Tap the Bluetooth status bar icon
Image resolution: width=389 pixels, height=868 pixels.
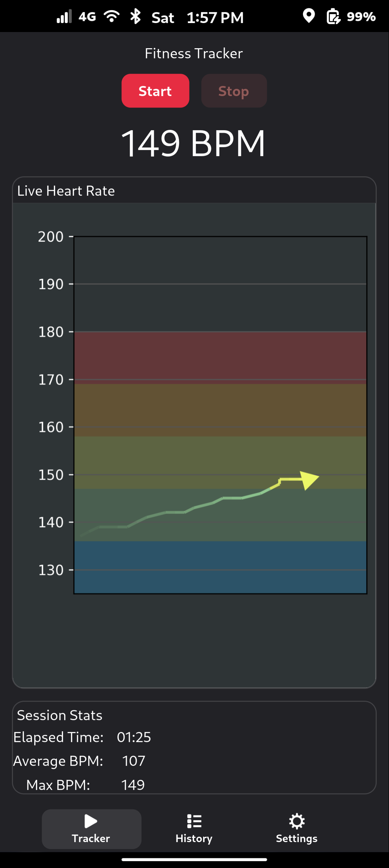135,17
